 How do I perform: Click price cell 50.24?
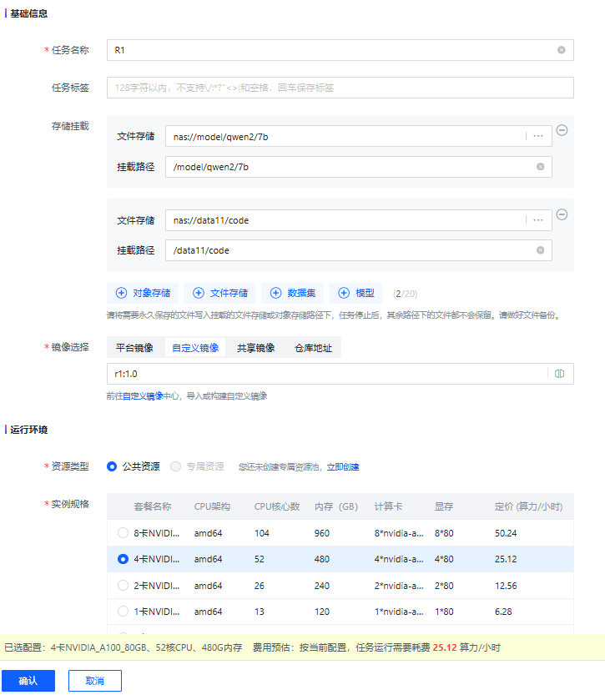506,533
